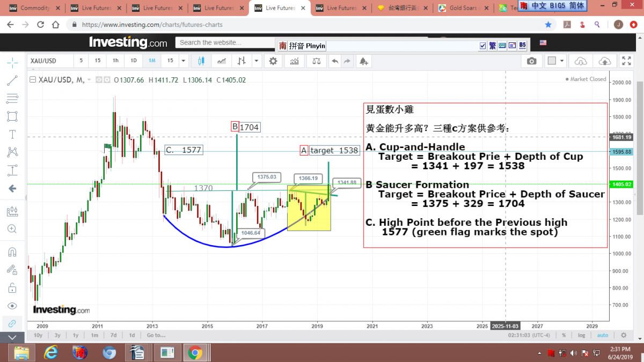Bookmark this page star icon
This screenshot has width=644, height=362.
tap(548, 24)
